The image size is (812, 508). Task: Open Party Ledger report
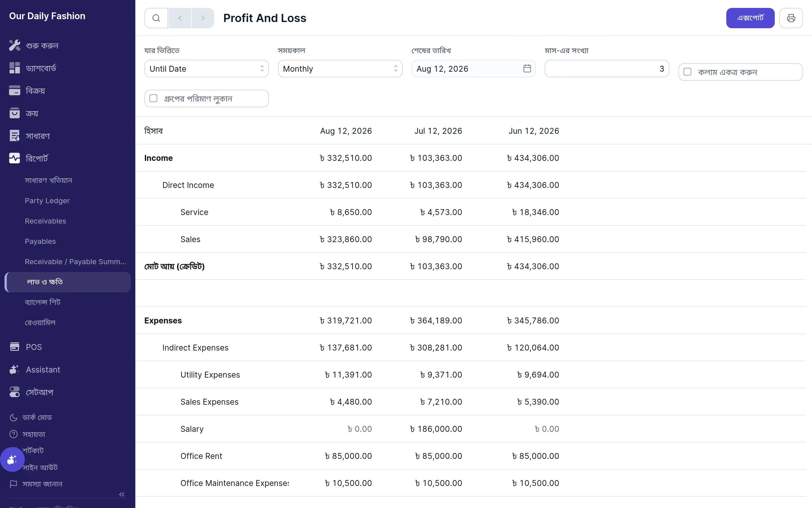pos(47,201)
